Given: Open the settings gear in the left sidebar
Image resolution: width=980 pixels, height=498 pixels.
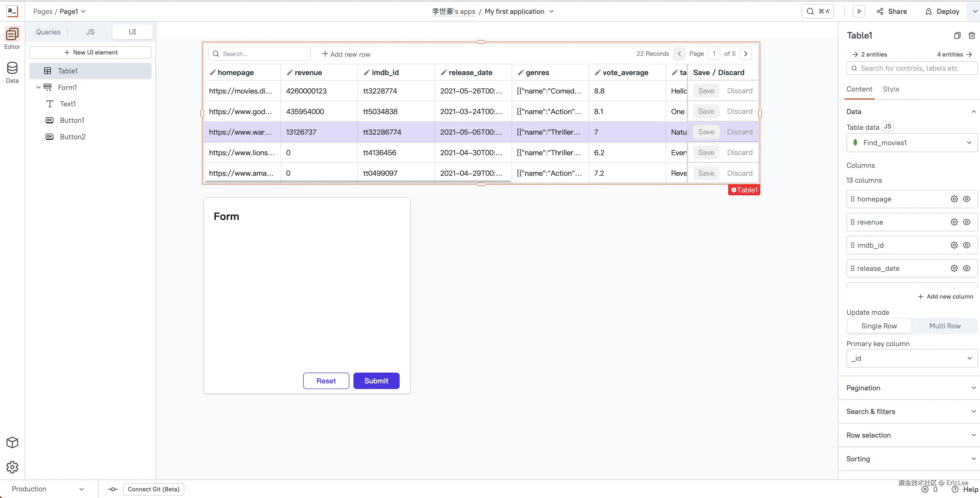Looking at the screenshot, I should click(12, 467).
